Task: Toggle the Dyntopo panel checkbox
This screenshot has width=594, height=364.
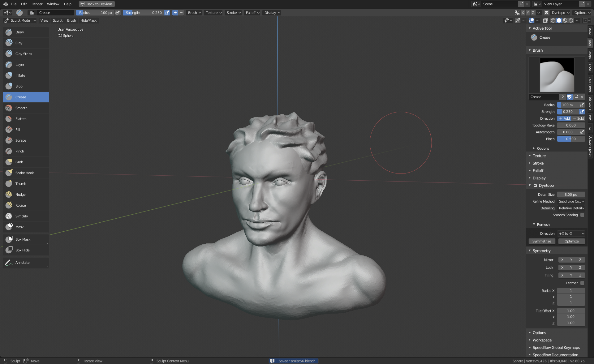Action: pyautogui.click(x=535, y=186)
